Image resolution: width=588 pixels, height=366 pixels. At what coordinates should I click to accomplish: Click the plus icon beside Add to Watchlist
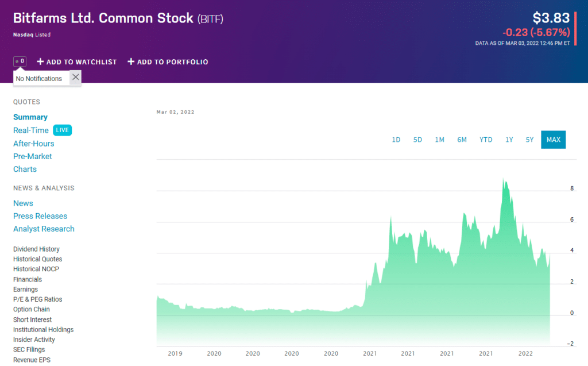[x=41, y=61]
